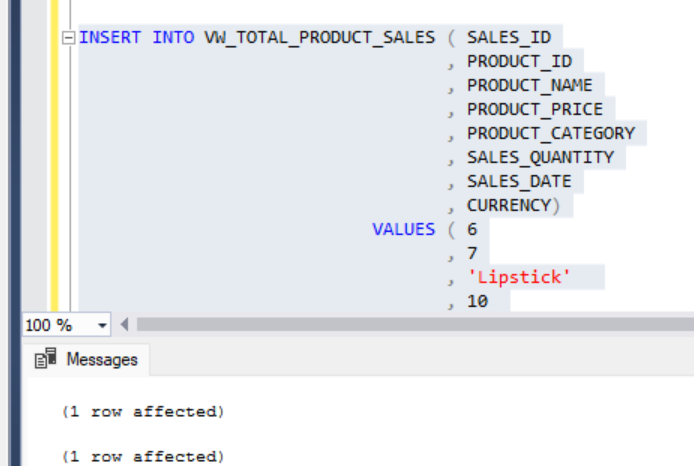Place cursor on the INSERT keyword
Screen dimensions: 694x466
tap(109, 38)
